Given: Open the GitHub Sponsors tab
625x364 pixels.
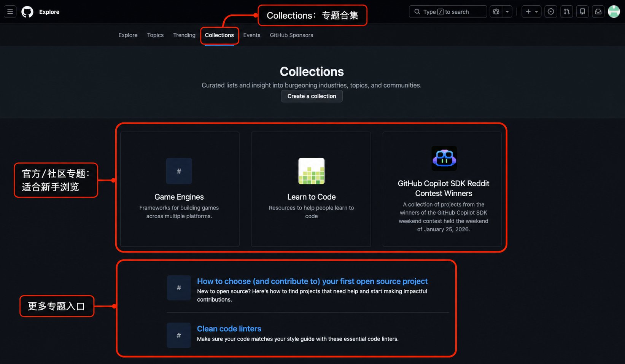Looking at the screenshot, I should (x=291, y=35).
